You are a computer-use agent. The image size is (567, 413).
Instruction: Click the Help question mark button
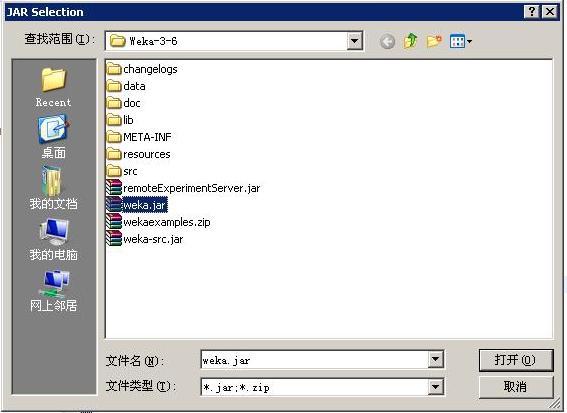tap(532, 12)
